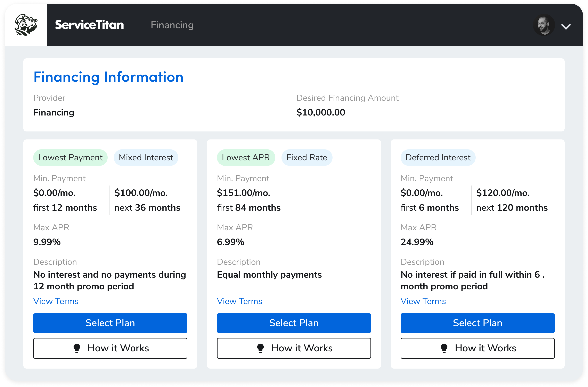Click the Mixed Interest tag
The width and height of the screenshot is (588, 387).
point(146,157)
